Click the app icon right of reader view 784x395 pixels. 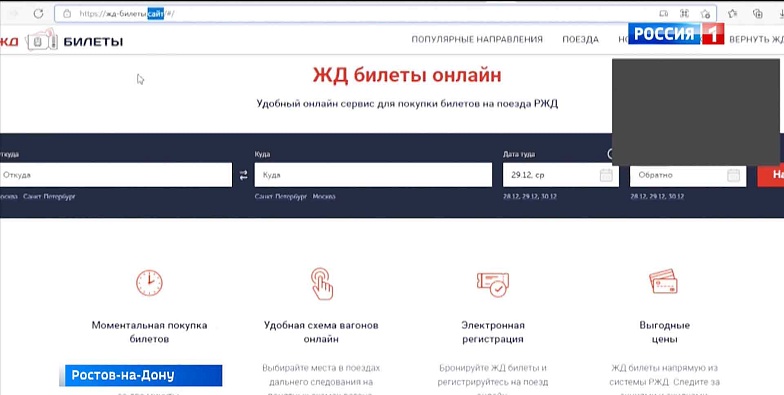[684, 14]
